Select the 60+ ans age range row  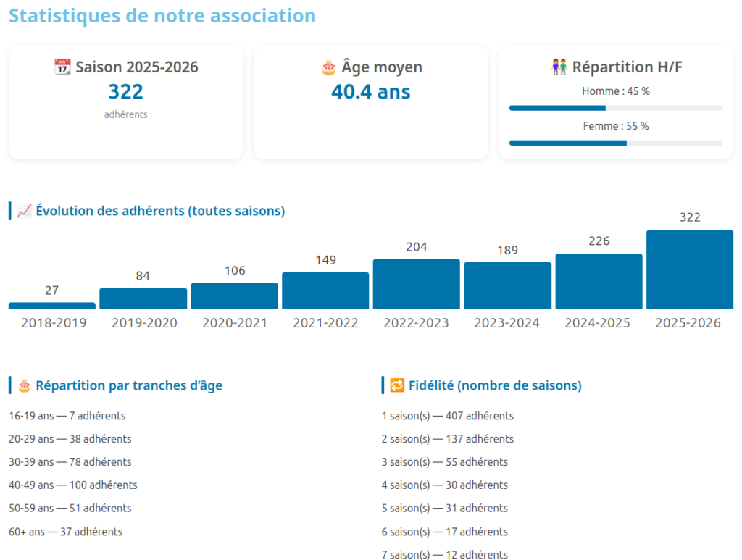coord(65,532)
